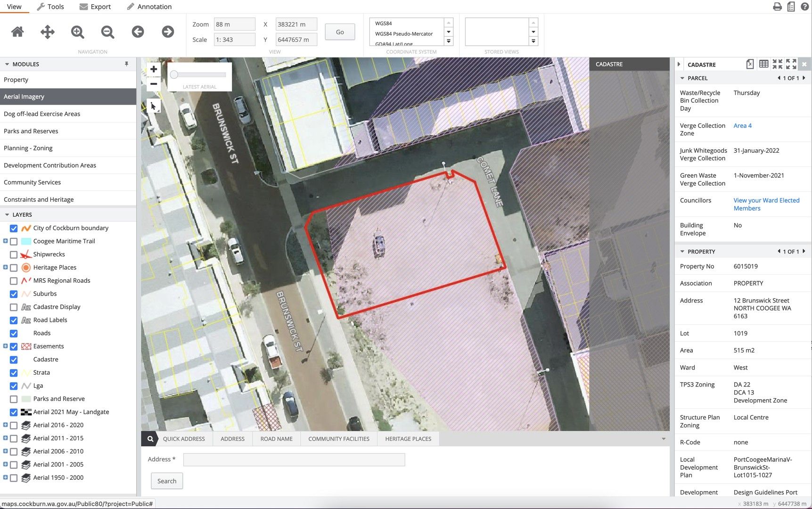Open the Cadastre table view icon
This screenshot has height=509, width=812.
point(763,64)
